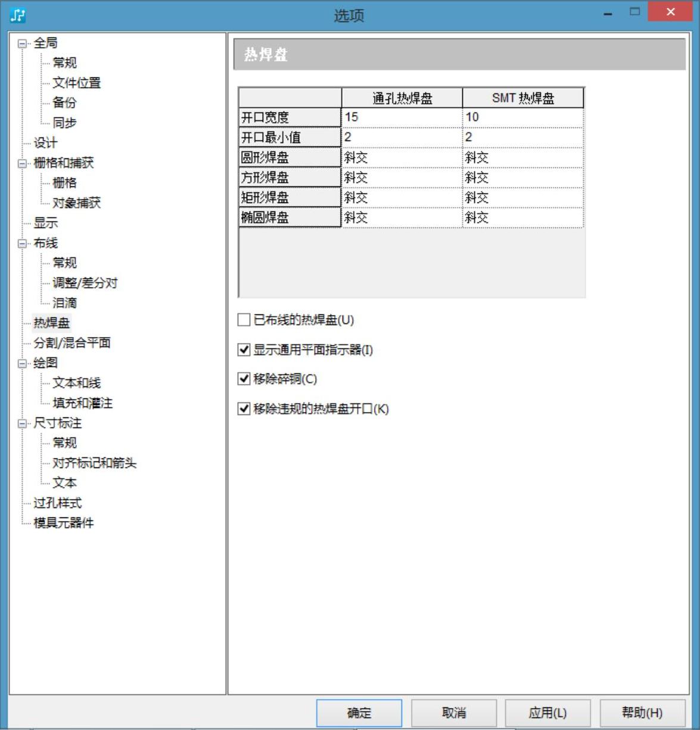Click the 椭圆焊盘 row header
This screenshot has width=700, height=730.
click(x=290, y=218)
